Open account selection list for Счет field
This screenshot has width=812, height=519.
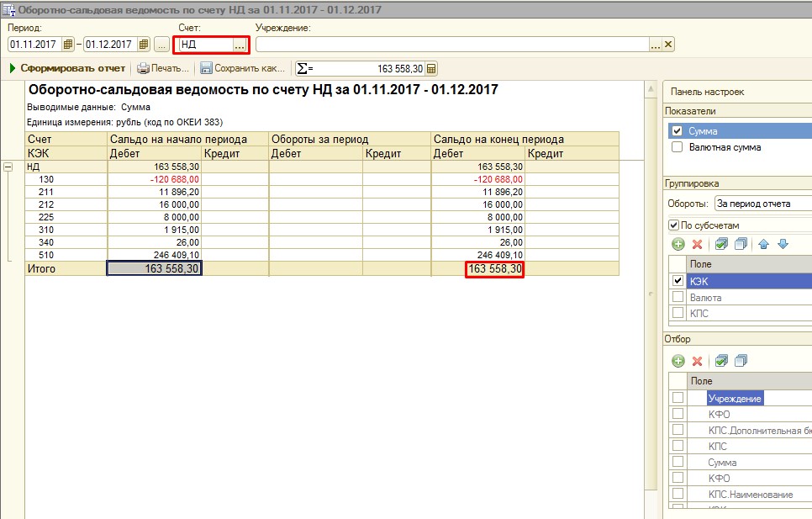pyautogui.click(x=240, y=45)
